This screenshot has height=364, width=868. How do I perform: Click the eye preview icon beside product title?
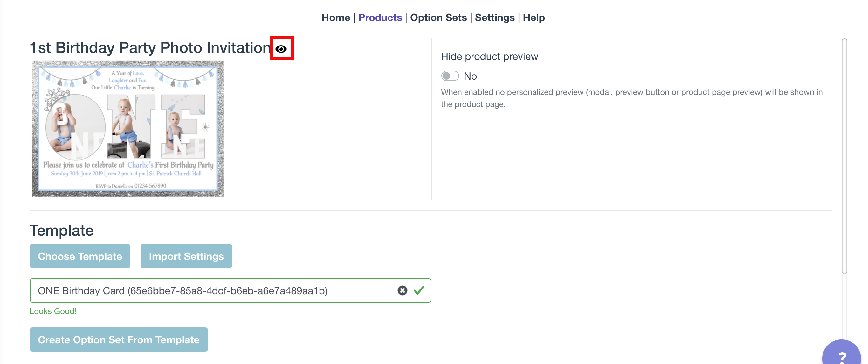[281, 49]
